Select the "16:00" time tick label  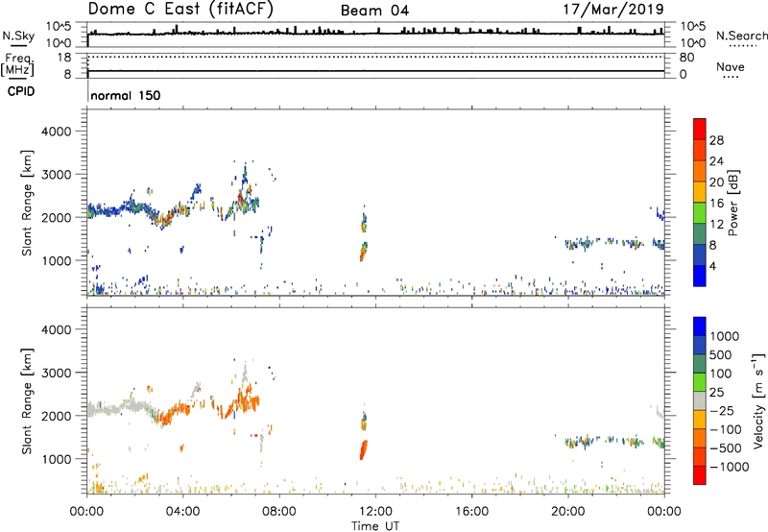point(471,512)
